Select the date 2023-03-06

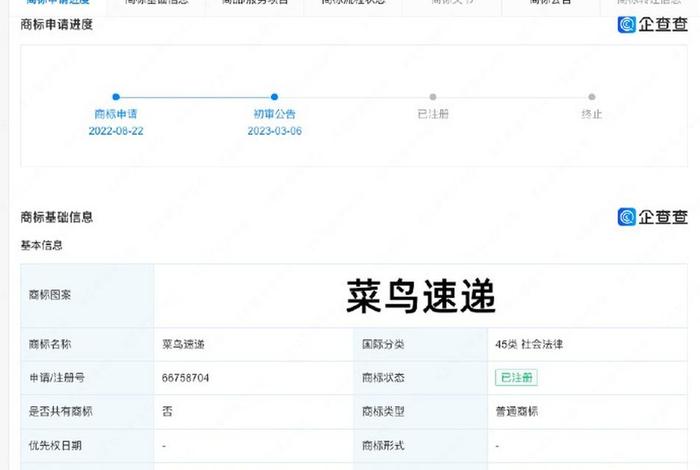pos(275,131)
